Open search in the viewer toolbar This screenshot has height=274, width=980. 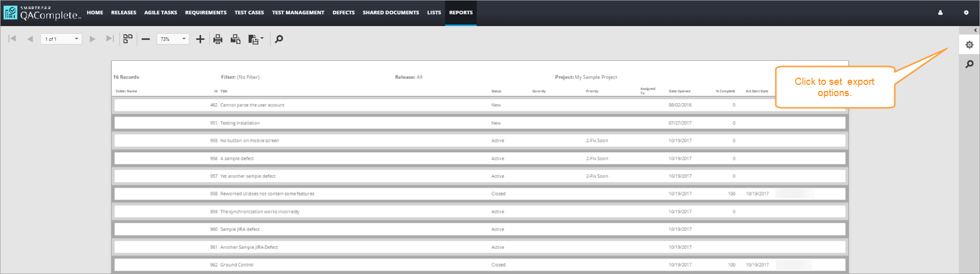pyautogui.click(x=279, y=39)
